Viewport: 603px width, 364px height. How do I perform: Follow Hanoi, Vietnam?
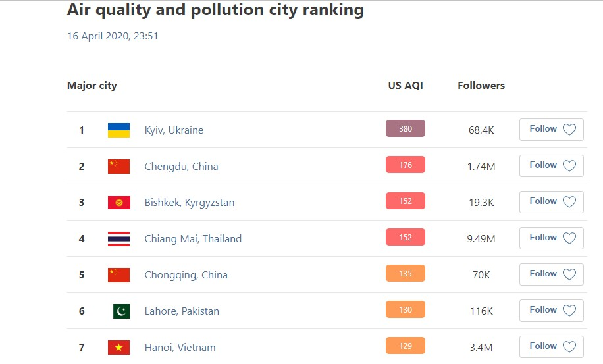[x=552, y=347]
